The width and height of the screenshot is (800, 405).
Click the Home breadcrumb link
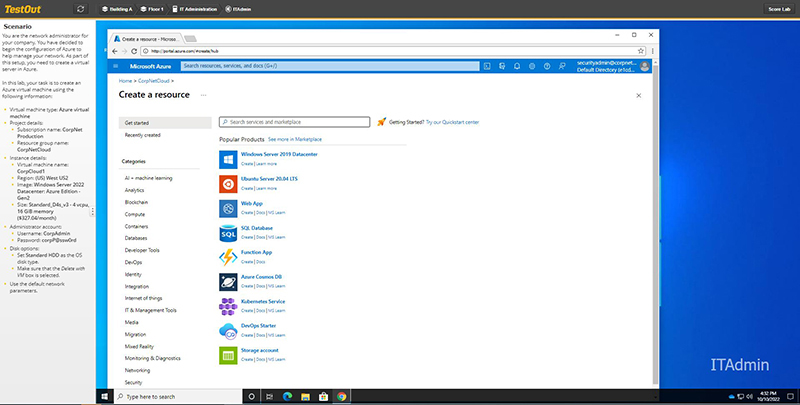(125, 81)
